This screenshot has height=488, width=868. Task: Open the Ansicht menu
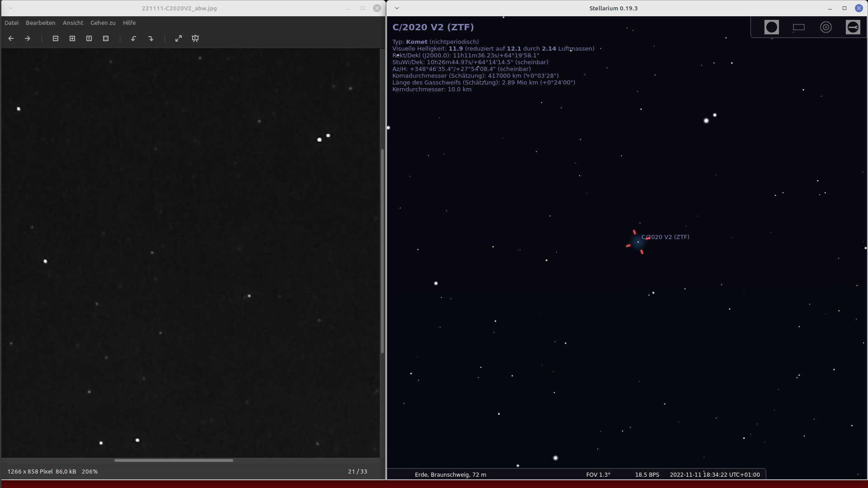[73, 23]
